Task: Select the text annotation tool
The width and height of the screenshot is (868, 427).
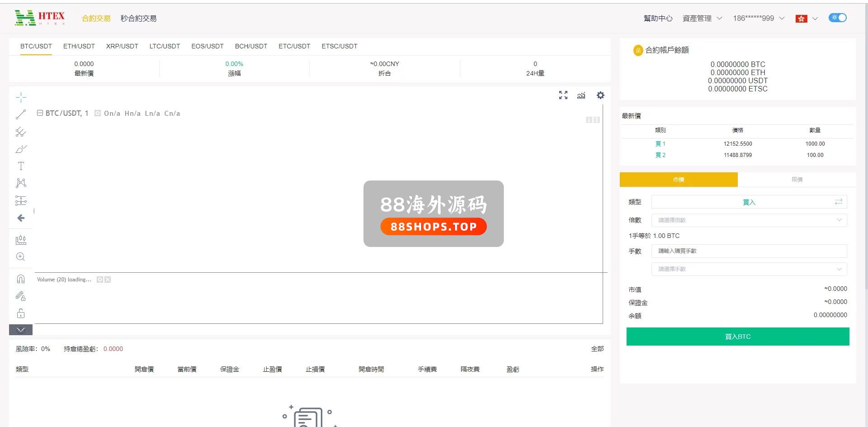Action: click(21, 166)
